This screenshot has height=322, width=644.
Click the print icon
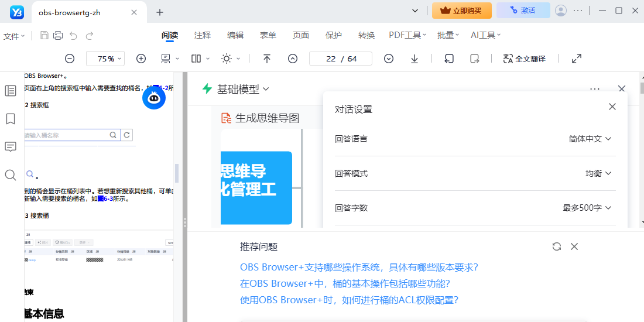tap(59, 35)
